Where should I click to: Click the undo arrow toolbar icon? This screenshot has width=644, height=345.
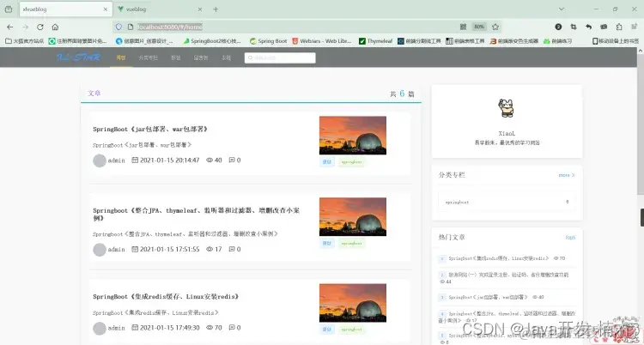pos(588,27)
